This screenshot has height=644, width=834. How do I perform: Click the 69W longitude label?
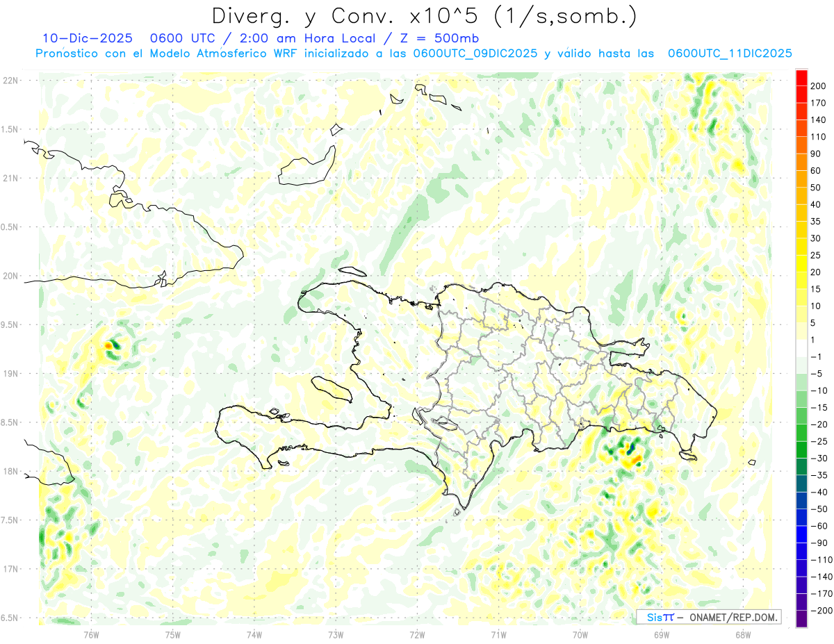click(x=661, y=634)
